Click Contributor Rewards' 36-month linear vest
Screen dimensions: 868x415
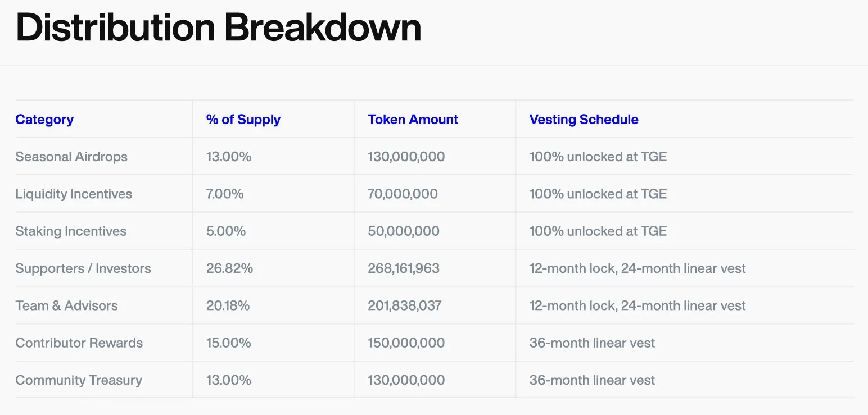point(592,343)
